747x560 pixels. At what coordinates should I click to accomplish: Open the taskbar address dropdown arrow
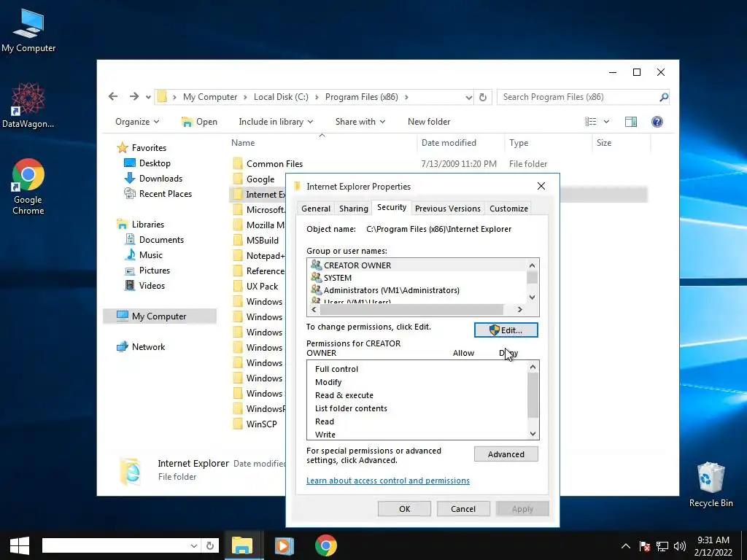click(193, 545)
